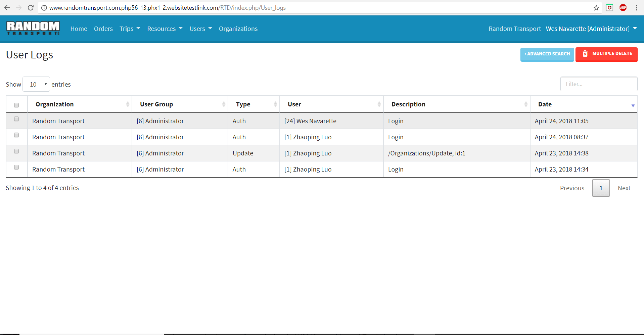This screenshot has width=644, height=335.
Task: Select checkbox for Organizations/Update log row
Action: [16, 151]
